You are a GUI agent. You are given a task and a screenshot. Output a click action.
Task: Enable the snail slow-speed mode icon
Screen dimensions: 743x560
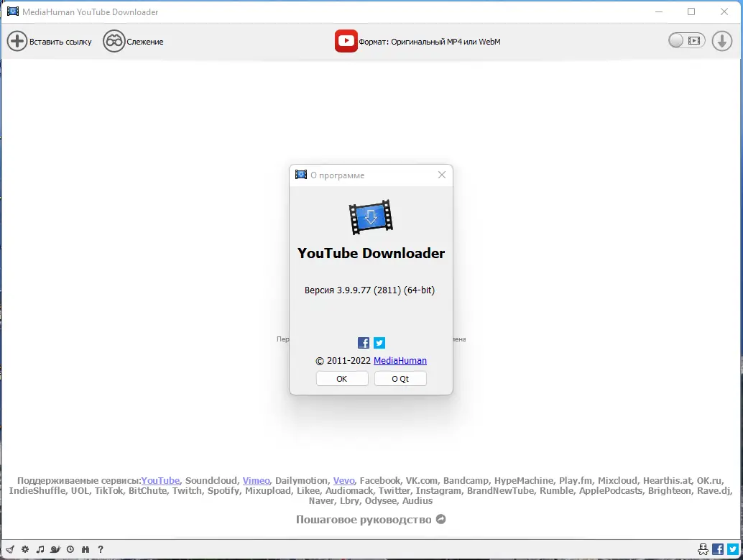tap(55, 548)
